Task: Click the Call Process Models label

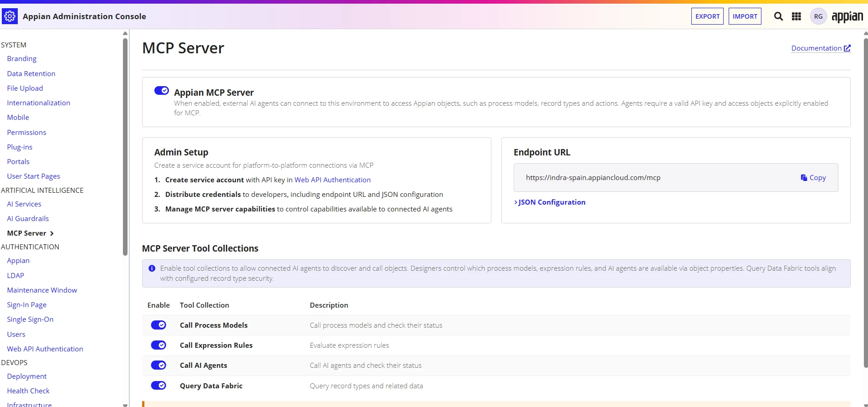Action: tap(214, 325)
